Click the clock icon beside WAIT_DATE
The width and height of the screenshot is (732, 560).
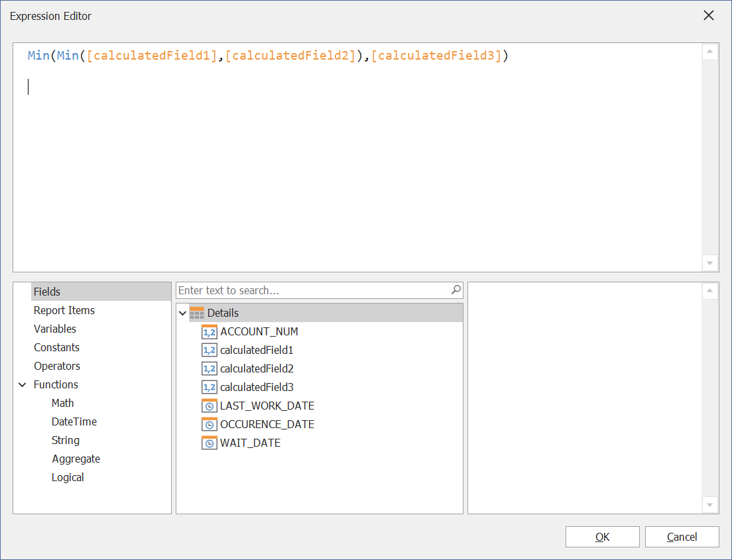(x=209, y=443)
